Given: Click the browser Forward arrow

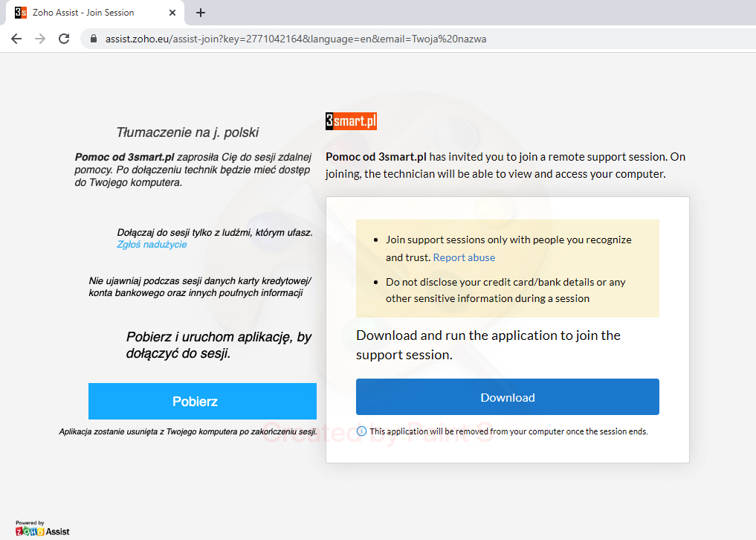Looking at the screenshot, I should [x=39, y=39].
